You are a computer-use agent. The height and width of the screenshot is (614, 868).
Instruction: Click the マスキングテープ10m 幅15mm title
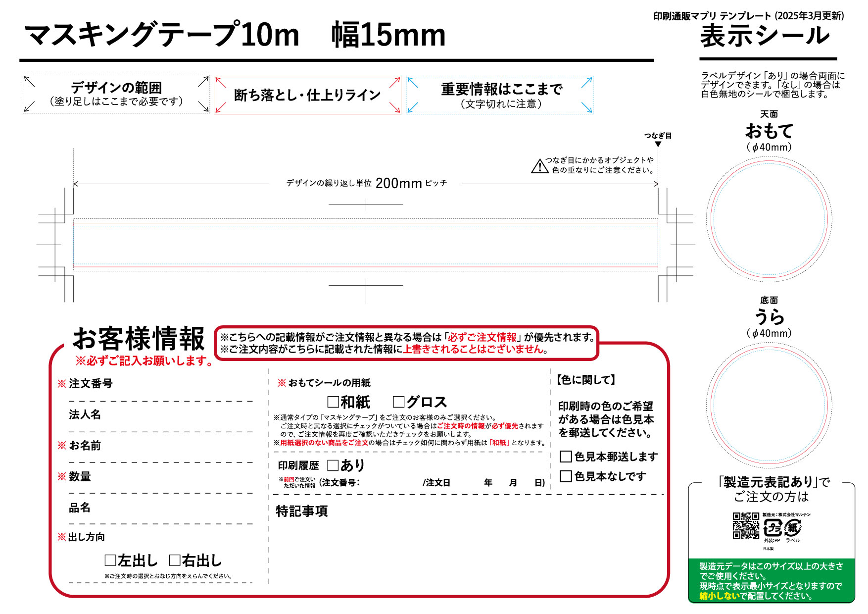point(236,35)
